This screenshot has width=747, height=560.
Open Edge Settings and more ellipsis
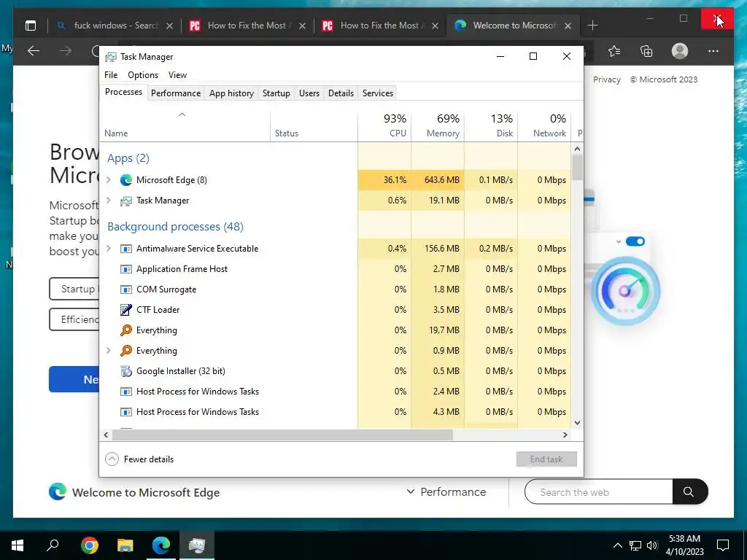point(713,51)
